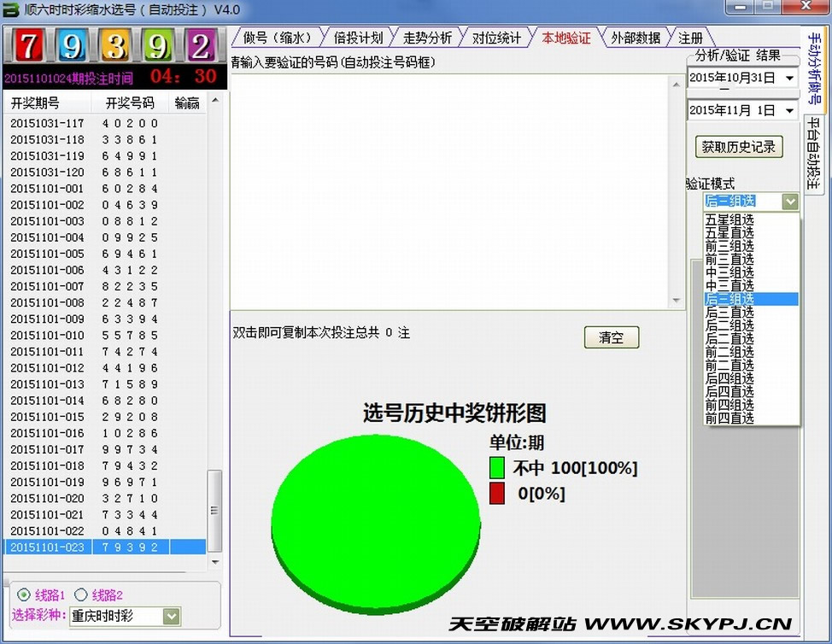Click the orange number 3 ball

115,45
